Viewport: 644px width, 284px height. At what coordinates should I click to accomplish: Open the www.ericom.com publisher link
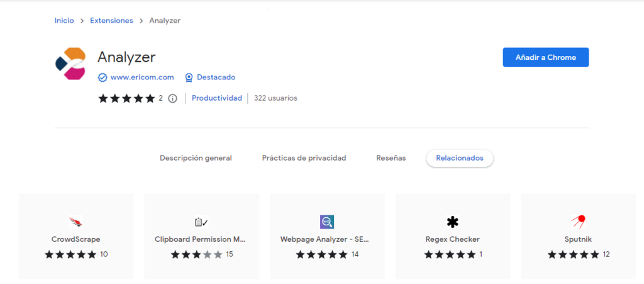click(142, 77)
